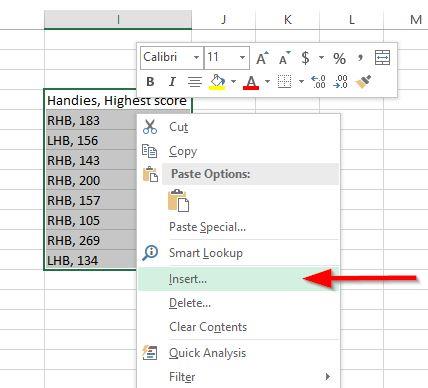The height and width of the screenshot is (388, 428).
Task: Expand the Font Color dropdown arrow
Action: pos(267,81)
